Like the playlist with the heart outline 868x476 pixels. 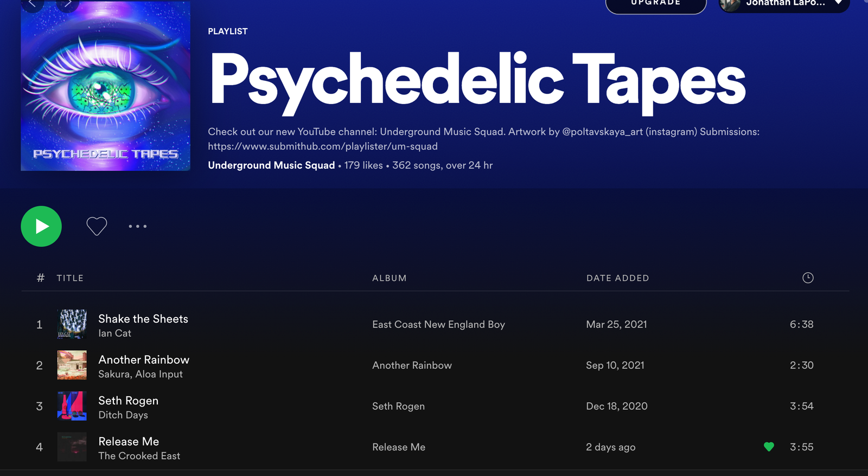coord(97,226)
